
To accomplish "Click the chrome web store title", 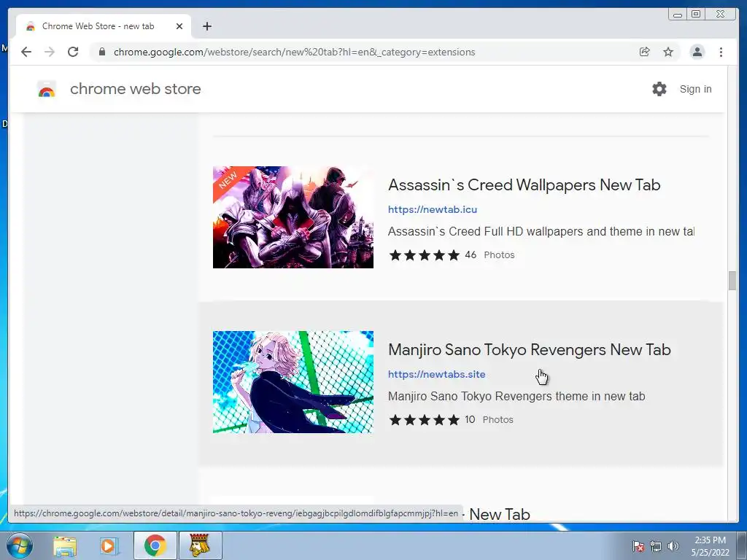I will coord(135,89).
